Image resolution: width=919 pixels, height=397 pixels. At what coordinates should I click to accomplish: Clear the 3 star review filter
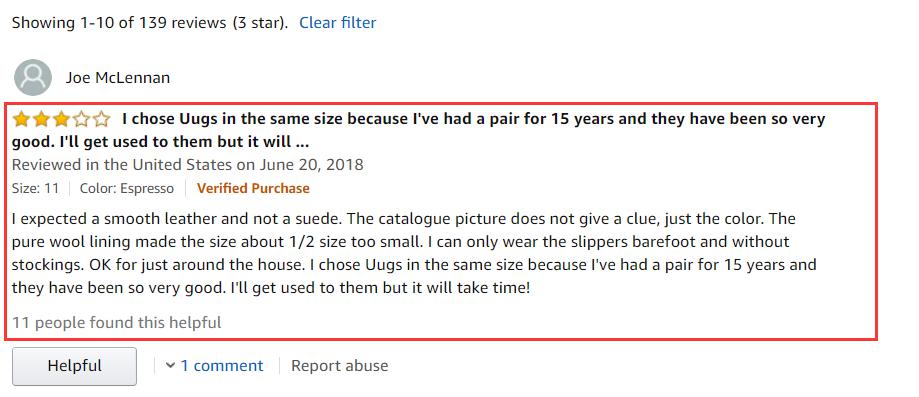tap(338, 23)
